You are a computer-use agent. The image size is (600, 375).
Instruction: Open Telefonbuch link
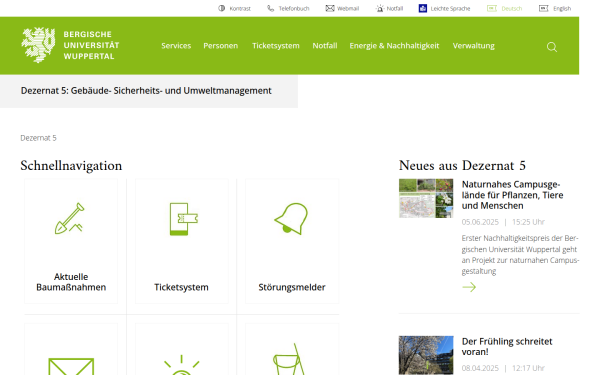[294, 8]
